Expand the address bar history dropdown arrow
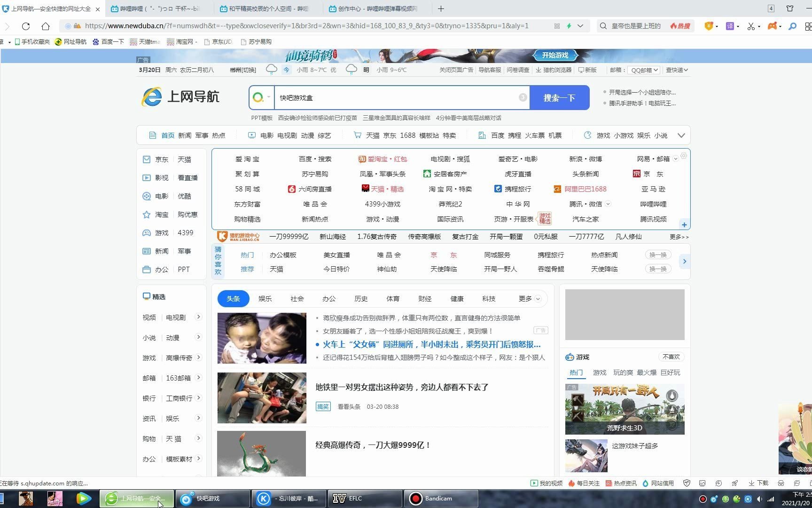Viewport: 812px width, 508px height. click(580, 26)
